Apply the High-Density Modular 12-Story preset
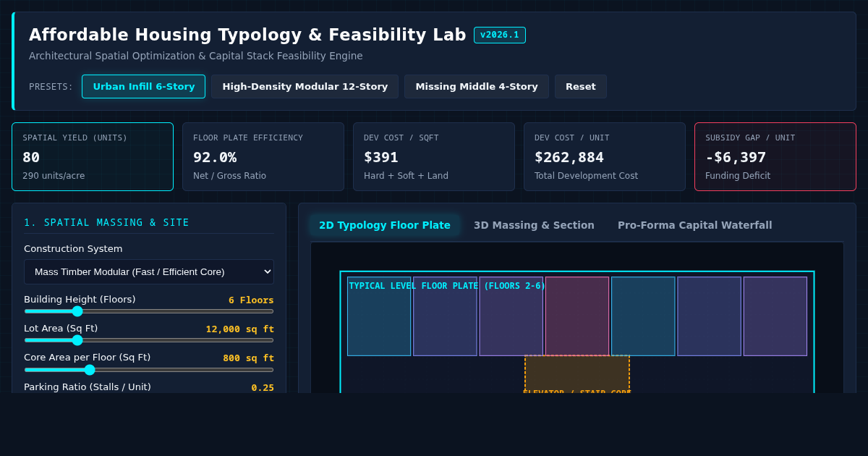This screenshot has width=868, height=456. pos(305,87)
